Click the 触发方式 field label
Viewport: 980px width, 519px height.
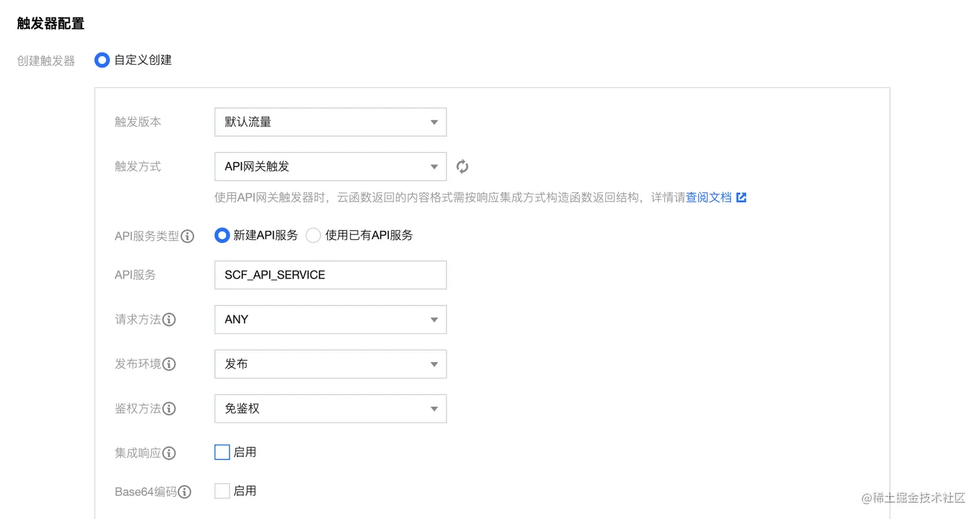click(138, 167)
